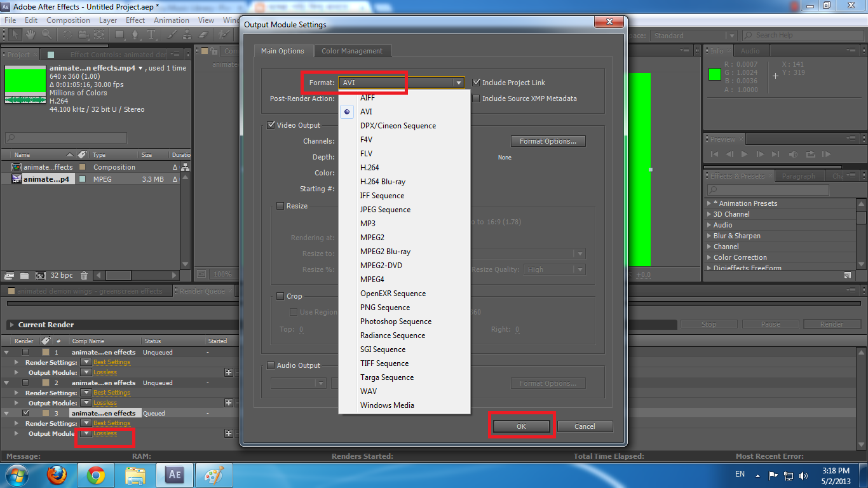Enable the Audio Output checkbox
Viewport: 868px width, 488px height.
271,365
